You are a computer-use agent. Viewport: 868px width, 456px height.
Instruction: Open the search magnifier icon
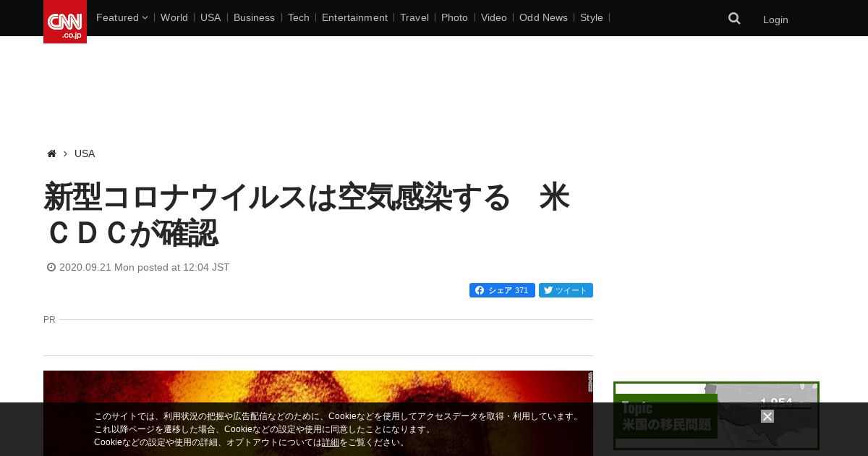[734, 18]
